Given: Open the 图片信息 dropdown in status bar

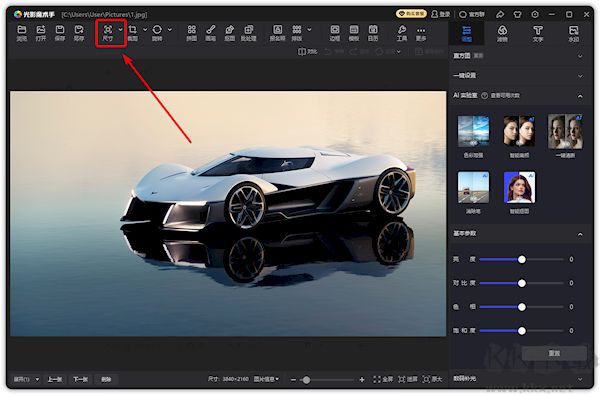Looking at the screenshot, I should point(266,379).
